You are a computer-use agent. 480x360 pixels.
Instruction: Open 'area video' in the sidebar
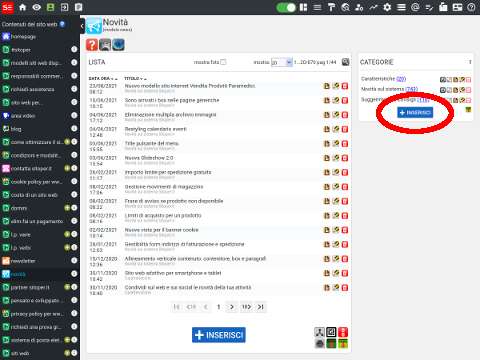click(x=23, y=116)
